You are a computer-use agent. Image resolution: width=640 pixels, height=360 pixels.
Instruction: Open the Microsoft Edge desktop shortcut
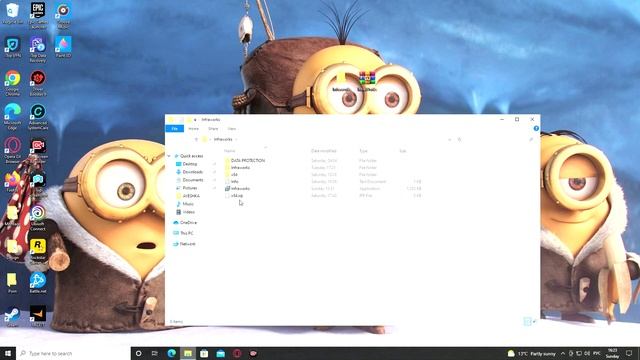click(x=13, y=117)
